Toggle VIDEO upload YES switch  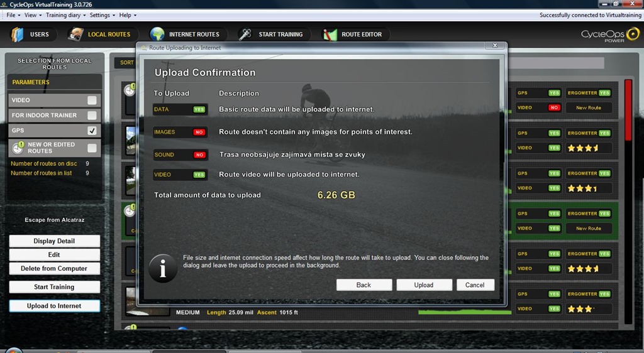pos(199,175)
